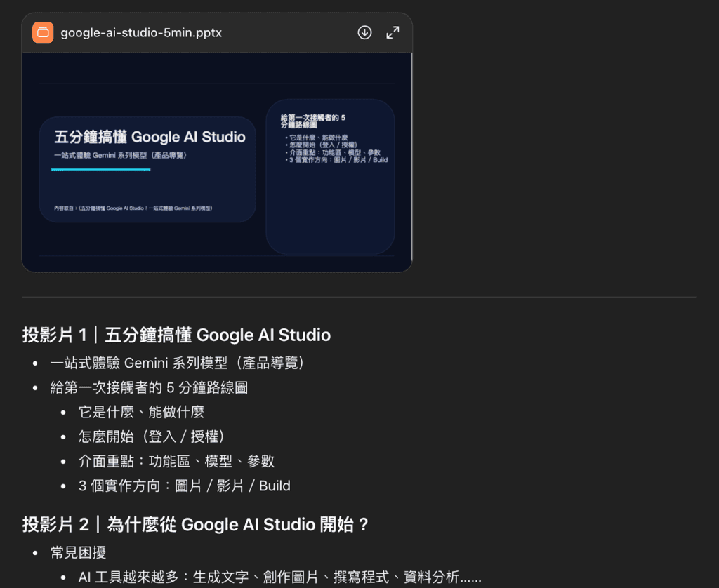Click the line starting with AI 工具越來越多
The width and height of the screenshot is (719, 588).
pyautogui.click(x=279, y=577)
